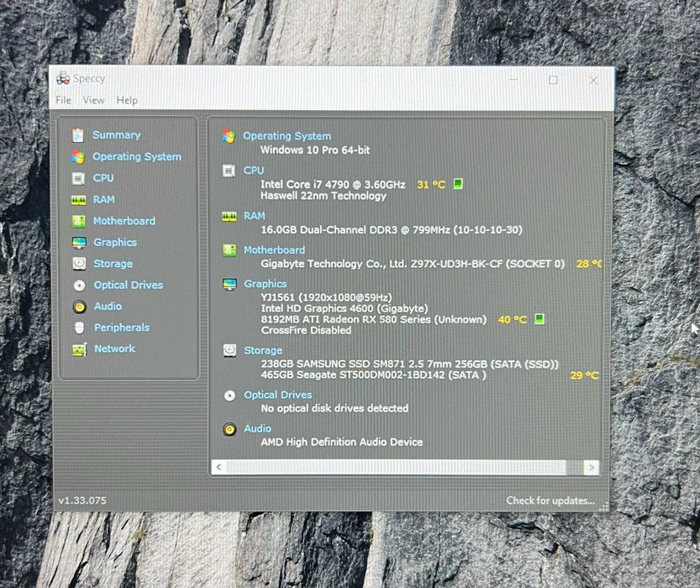Click the Check for updates link

(x=550, y=501)
